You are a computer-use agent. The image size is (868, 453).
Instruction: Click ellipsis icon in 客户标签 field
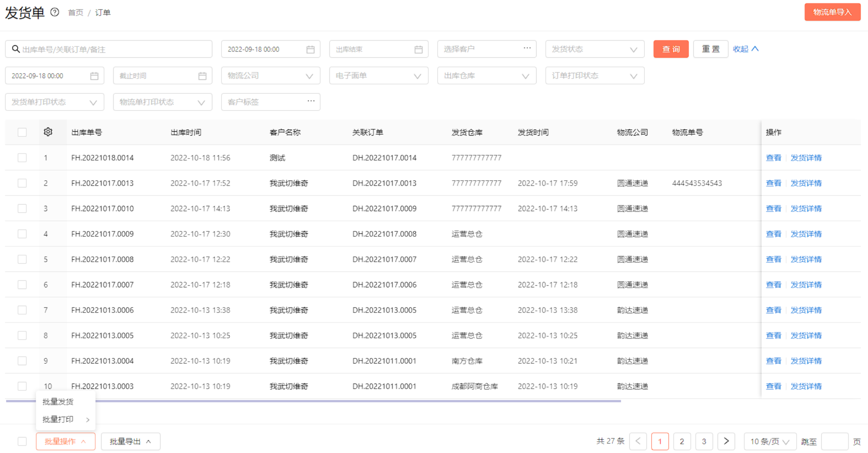tap(311, 101)
